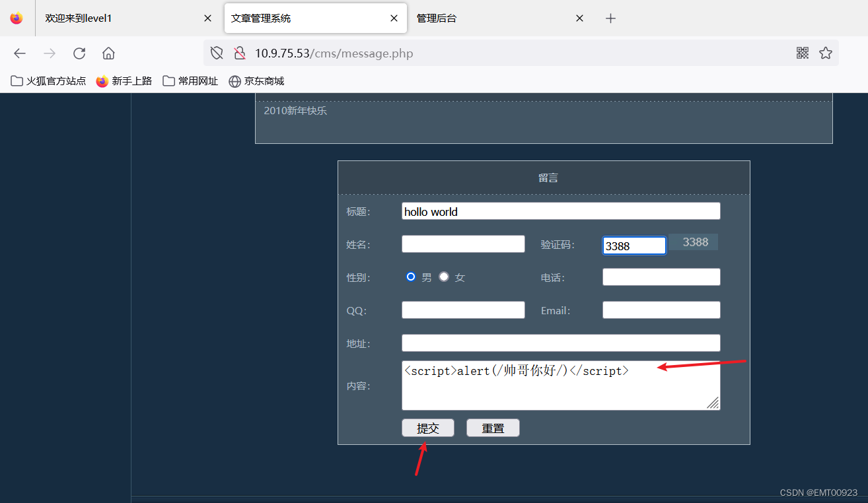
Task: Go forward with the forward arrow
Action: (x=50, y=53)
